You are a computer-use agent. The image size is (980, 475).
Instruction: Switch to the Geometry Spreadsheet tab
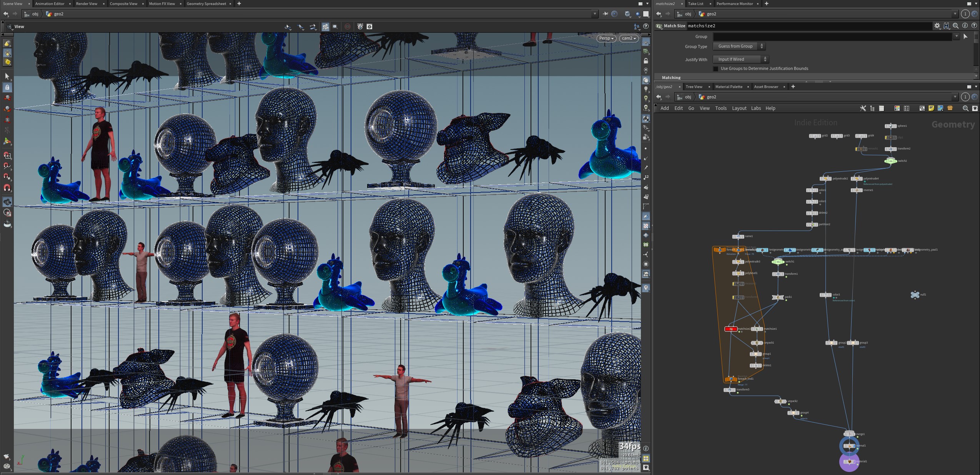click(x=206, y=3)
